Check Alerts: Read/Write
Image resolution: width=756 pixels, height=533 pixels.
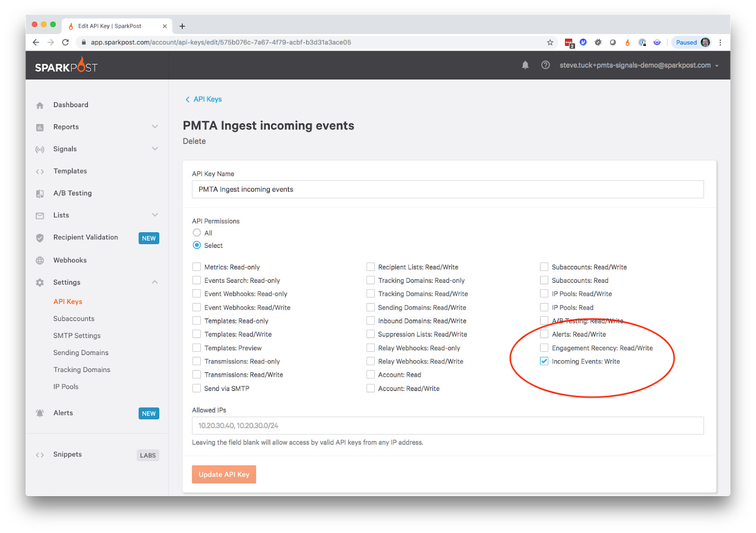tap(544, 334)
